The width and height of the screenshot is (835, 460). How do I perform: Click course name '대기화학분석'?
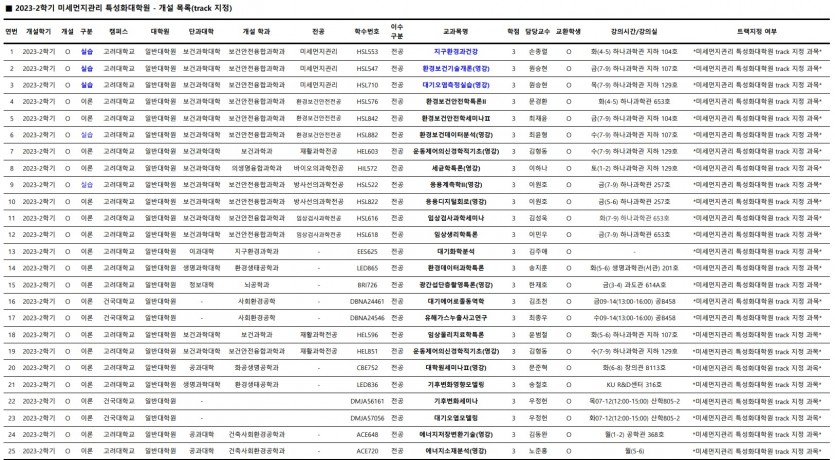455,252
